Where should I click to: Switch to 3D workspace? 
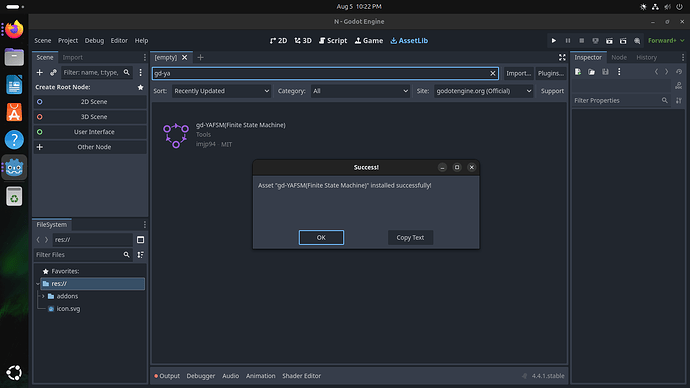(x=303, y=40)
